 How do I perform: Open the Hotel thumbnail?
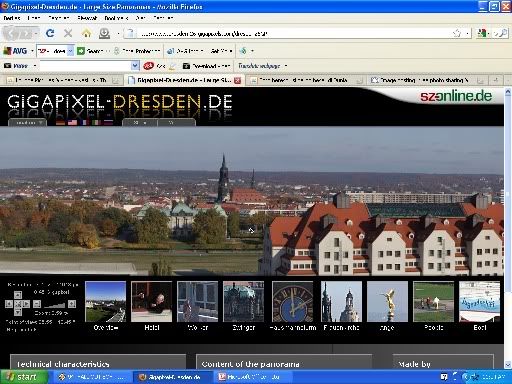[x=152, y=301]
